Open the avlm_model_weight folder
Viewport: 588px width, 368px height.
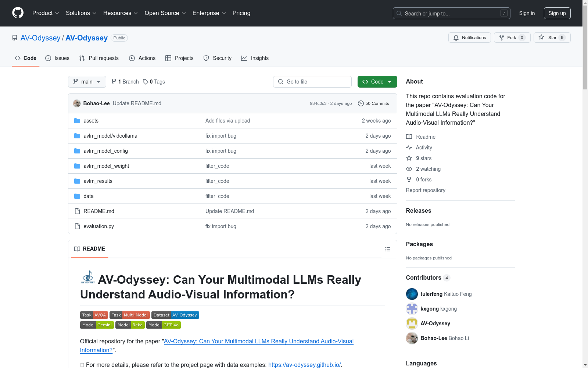[106, 166]
